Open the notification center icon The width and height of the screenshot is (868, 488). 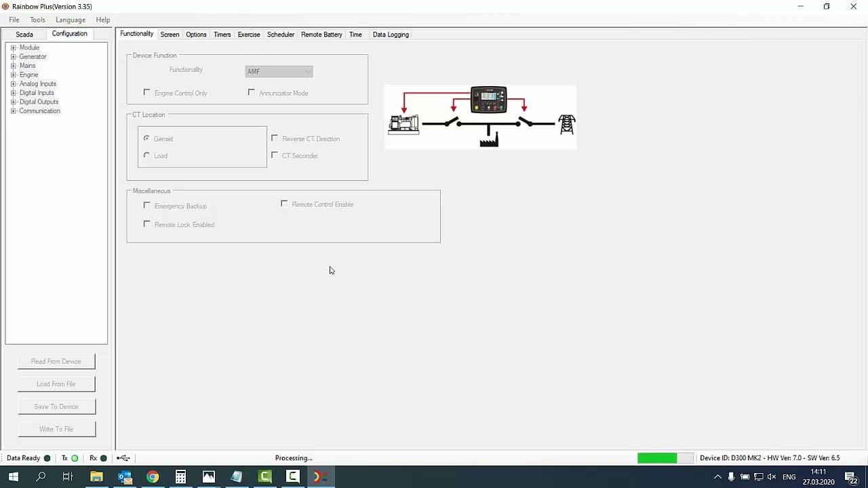[850, 477]
